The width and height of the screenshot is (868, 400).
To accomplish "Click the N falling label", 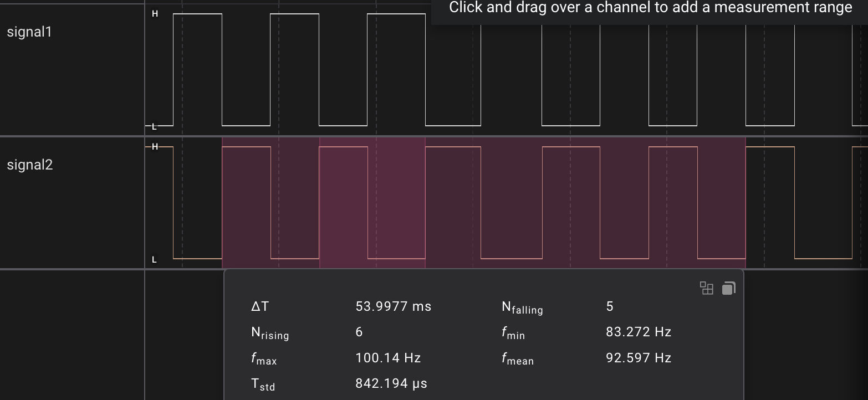I will click(x=522, y=307).
